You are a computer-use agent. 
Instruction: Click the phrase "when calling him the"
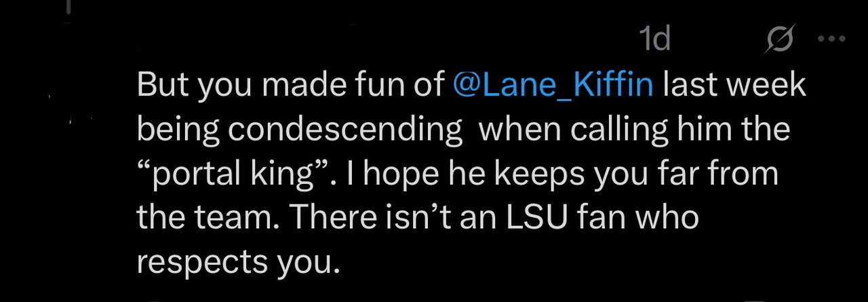[x=635, y=130]
